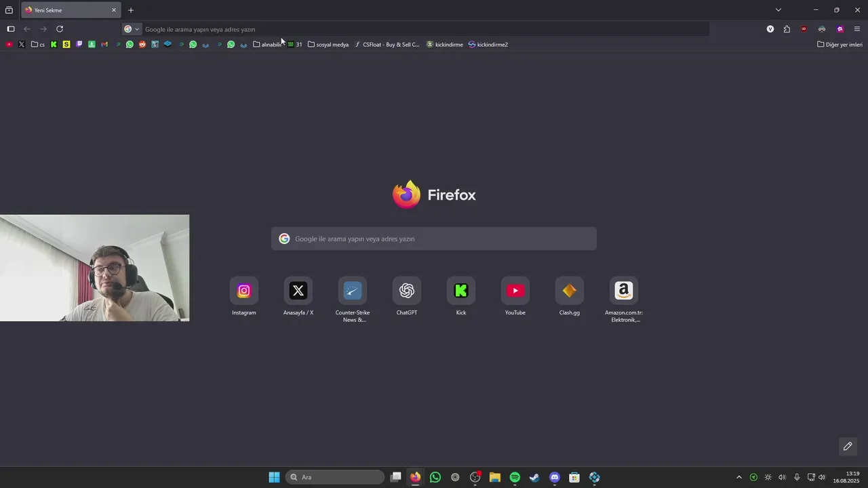
Task: Open Task View on the taskbar
Action: point(396,477)
